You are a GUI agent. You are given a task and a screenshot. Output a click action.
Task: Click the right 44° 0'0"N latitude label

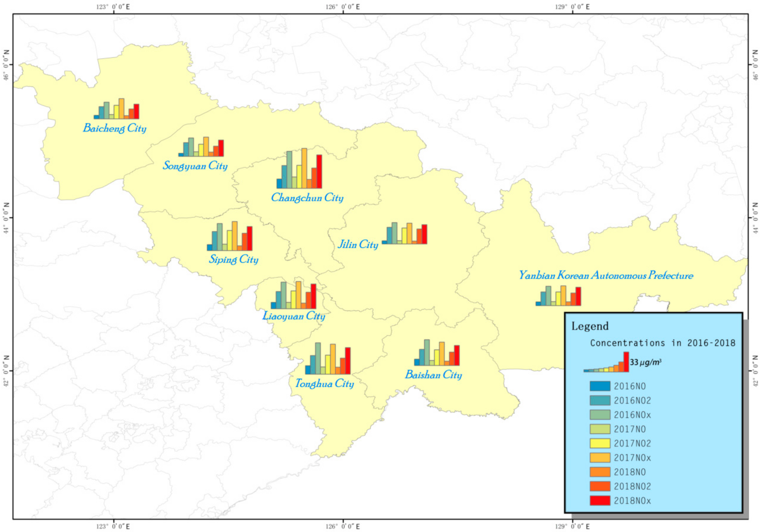[x=755, y=218]
